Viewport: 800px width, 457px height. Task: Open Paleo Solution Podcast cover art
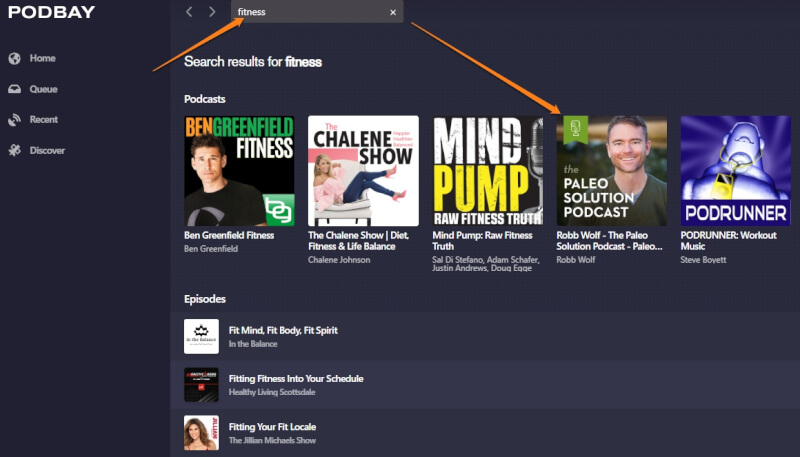[612, 171]
